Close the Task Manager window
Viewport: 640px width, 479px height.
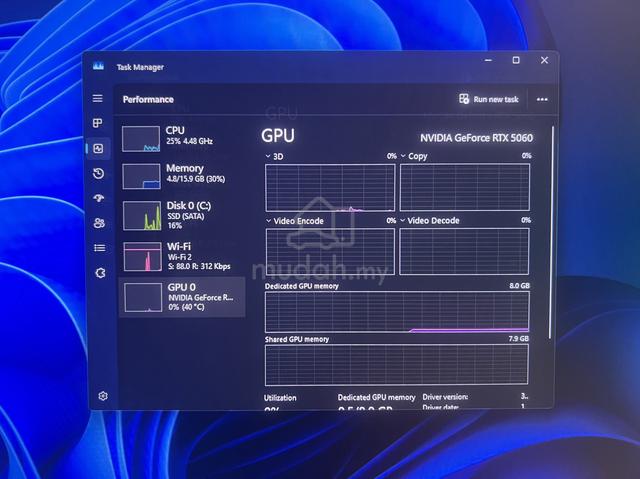(544, 60)
